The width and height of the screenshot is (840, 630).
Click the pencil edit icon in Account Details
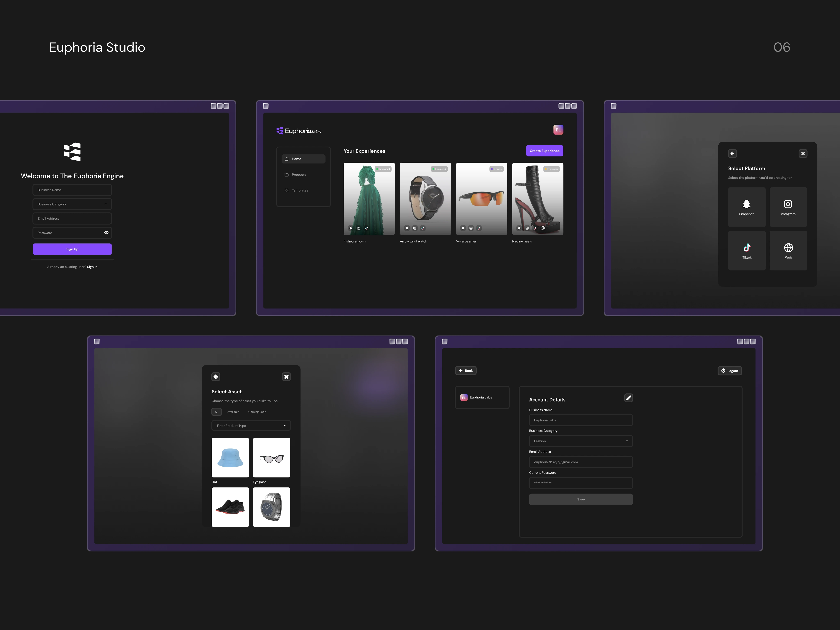click(x=629, y=398)
